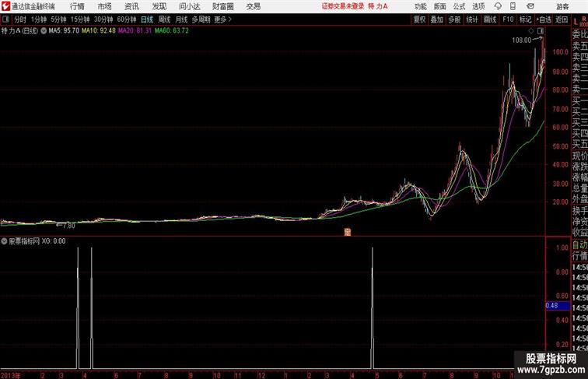
Task: Expand the indicator dropdown next to 特力A(日线)
Action: [44, 31]
